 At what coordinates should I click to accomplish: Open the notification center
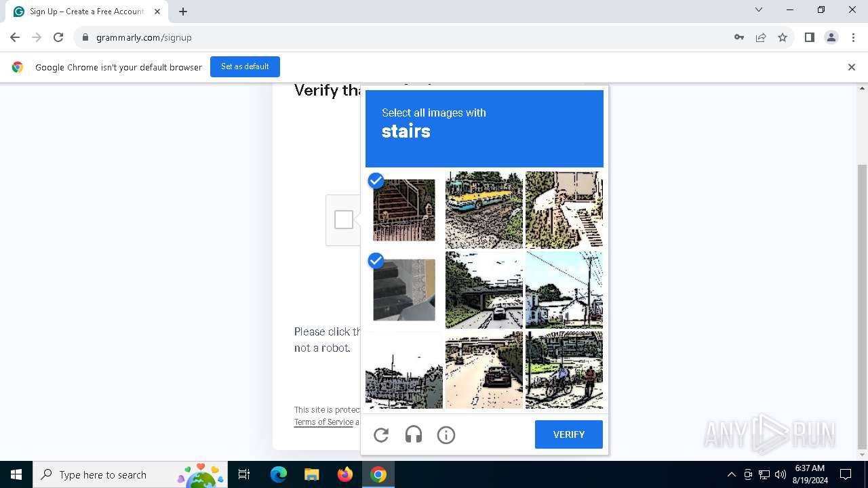coord(846,474)
